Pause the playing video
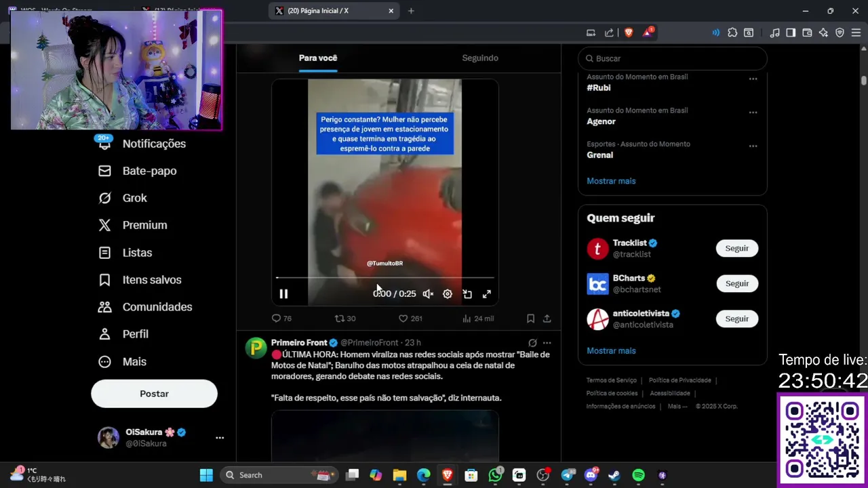Screen dimensions: 868x488 point(283,293)
